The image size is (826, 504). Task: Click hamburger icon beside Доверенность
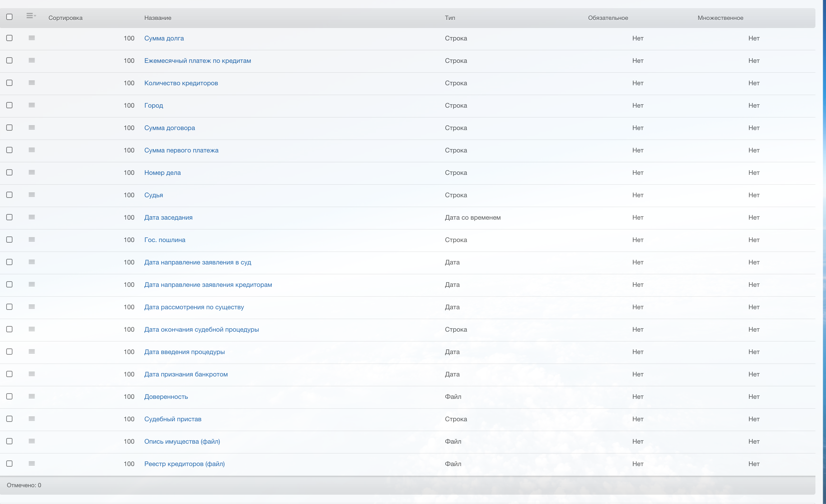[32, 396]
